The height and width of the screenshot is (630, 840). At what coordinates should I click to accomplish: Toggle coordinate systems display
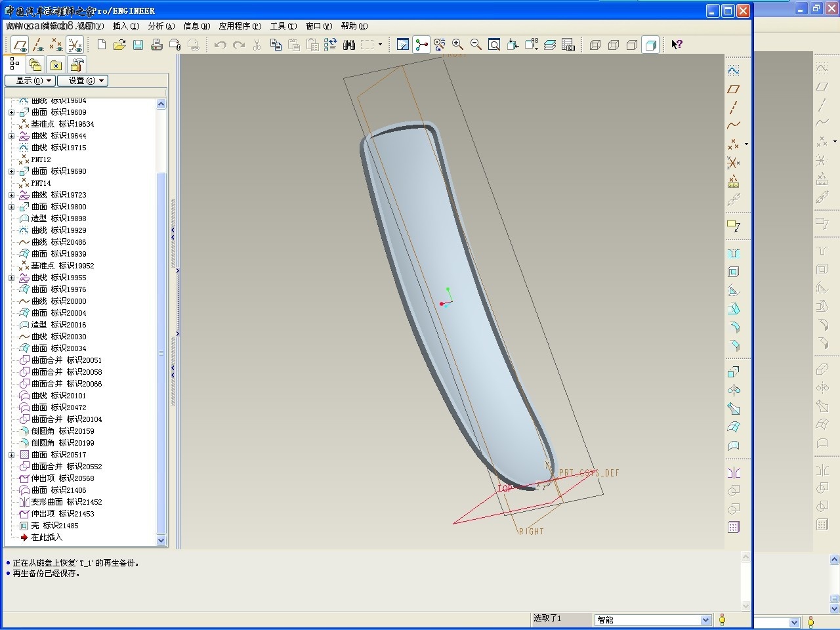click(x=75, y=45)
